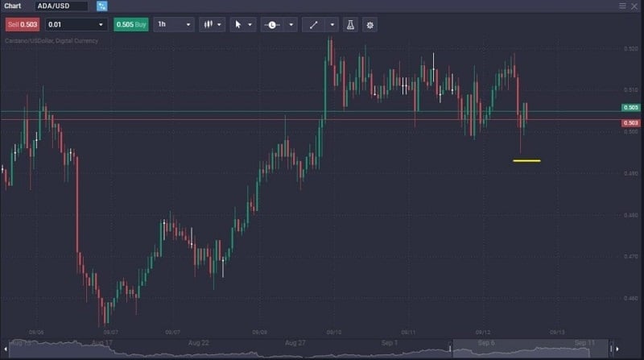Close the chart panel with X
This screenshot has height=360, width=644.
point(634,6)
